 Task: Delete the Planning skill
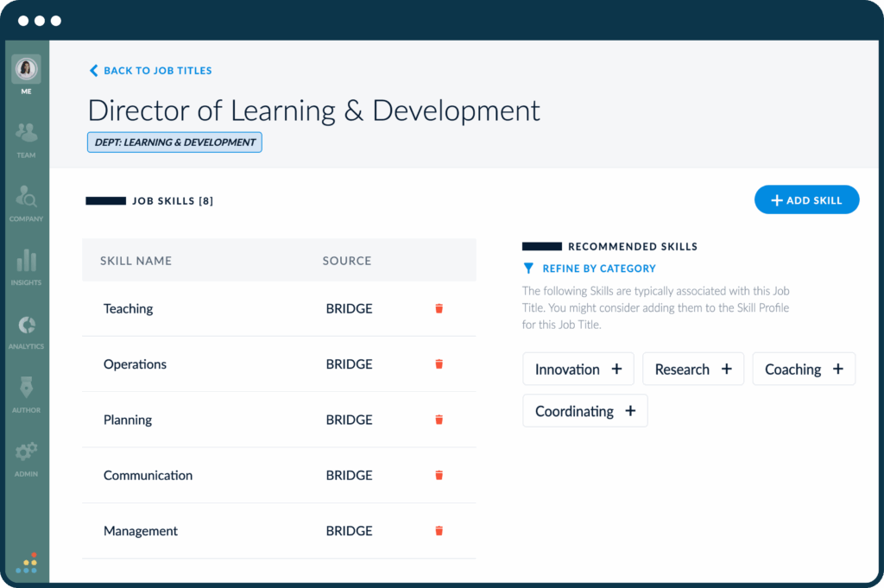click(x=439, y=420)
